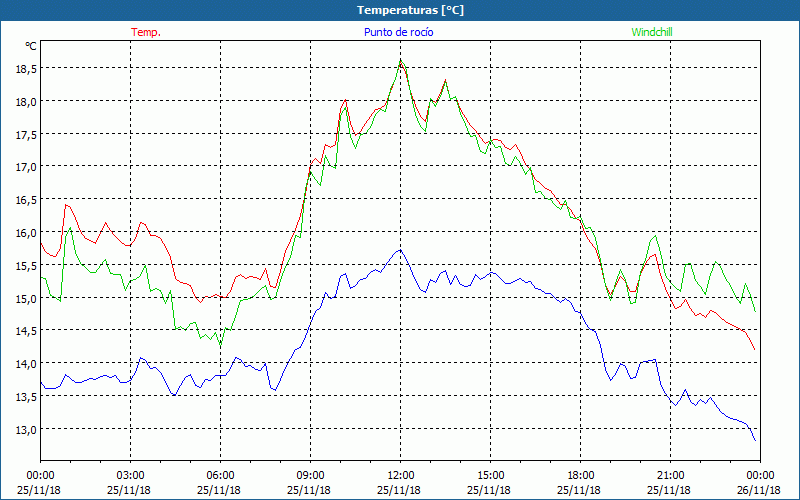The width and height of the screenshot is (800, 500).
Task: Click the 16,0 y-axis value
Action: [x=26, y=232]
